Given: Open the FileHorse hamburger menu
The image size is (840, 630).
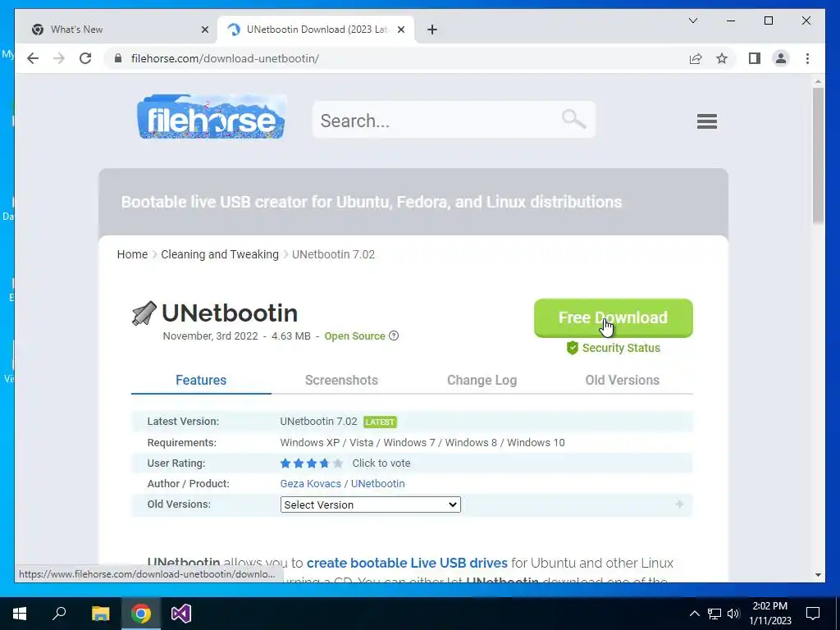Looking at the screenshot, I should click(707, 121).
